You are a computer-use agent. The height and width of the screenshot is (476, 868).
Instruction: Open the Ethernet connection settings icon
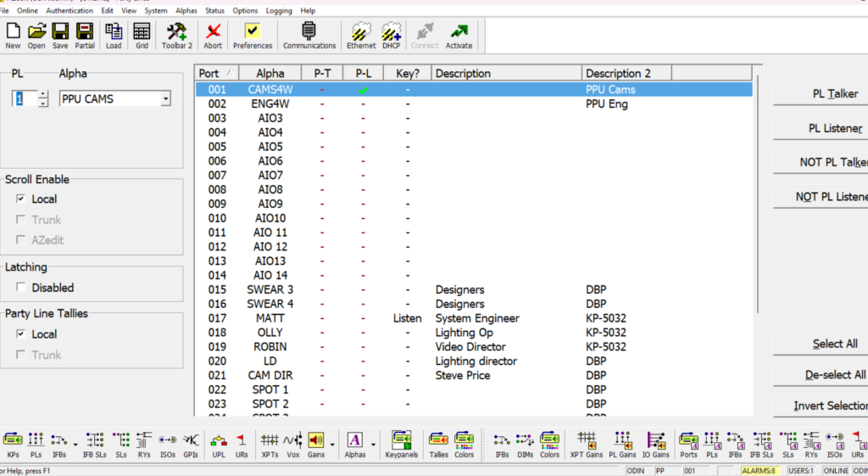click(x=361, y=36)
